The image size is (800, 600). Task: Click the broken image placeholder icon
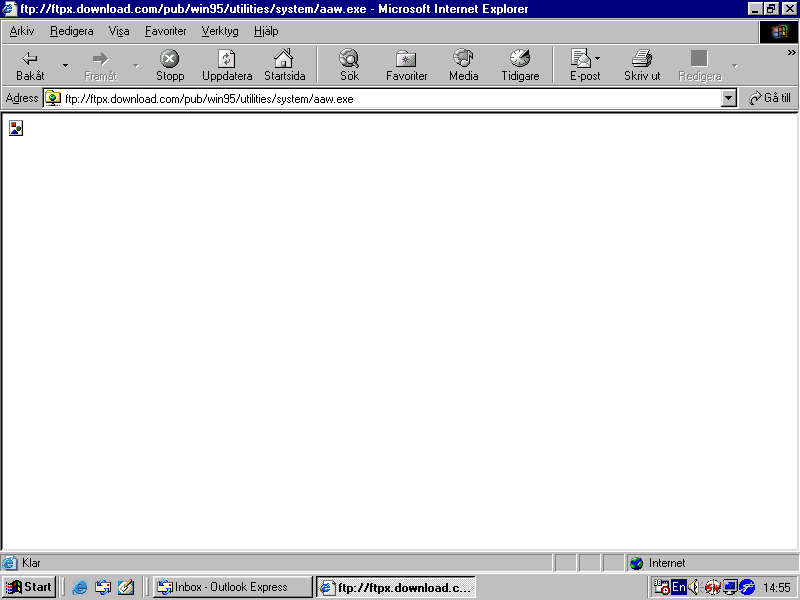click(x=16, y=128)
